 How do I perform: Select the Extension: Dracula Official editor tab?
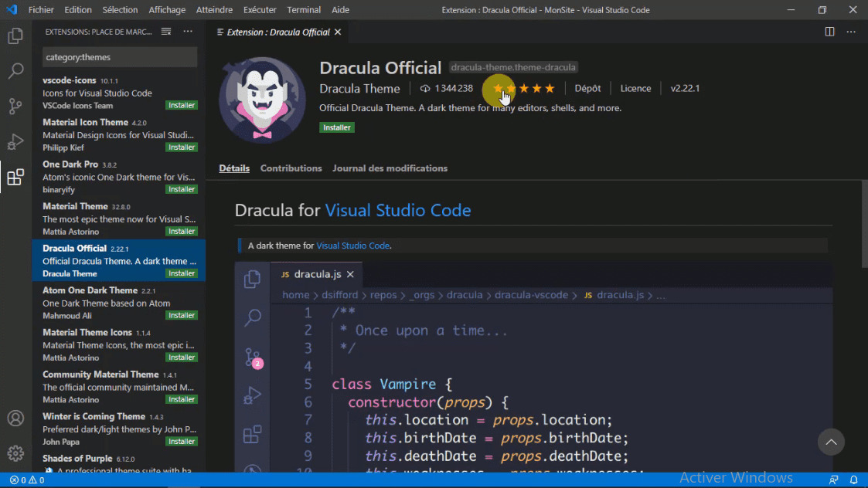pyautogui.click(x=278, y=32)
